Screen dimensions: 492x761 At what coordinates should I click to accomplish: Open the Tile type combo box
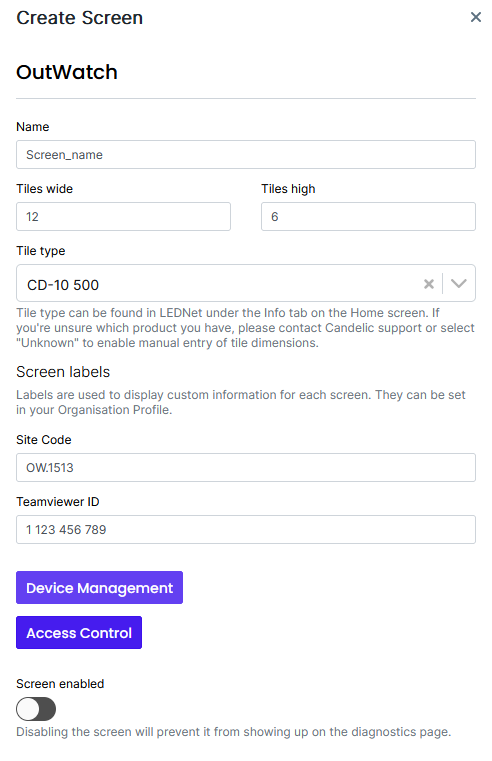pos(246,283)
